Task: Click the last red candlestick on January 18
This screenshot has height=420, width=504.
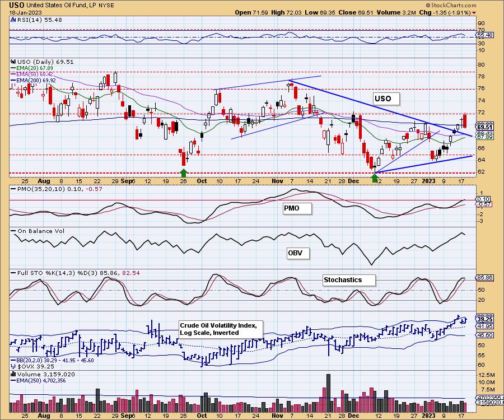Action: point(465,121)
